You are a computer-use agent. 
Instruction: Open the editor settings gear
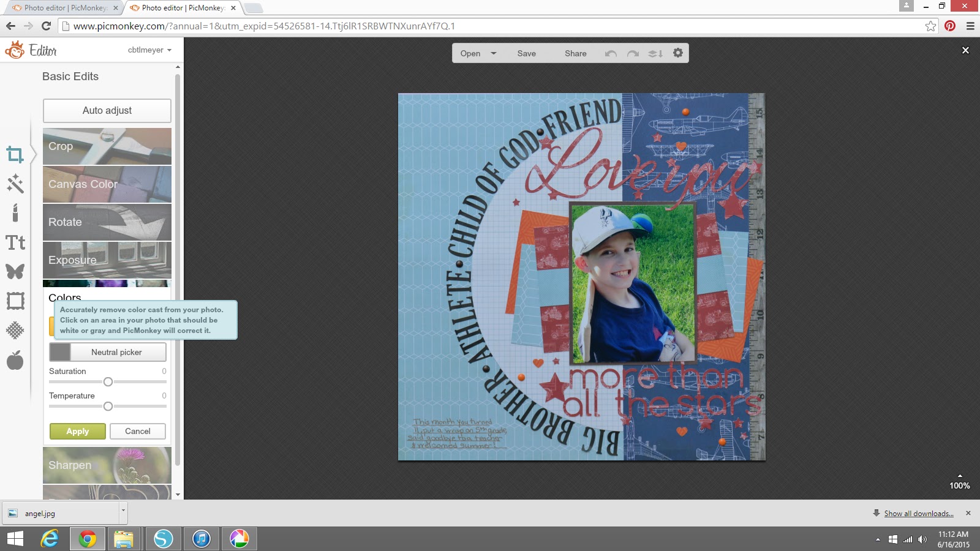677,53
